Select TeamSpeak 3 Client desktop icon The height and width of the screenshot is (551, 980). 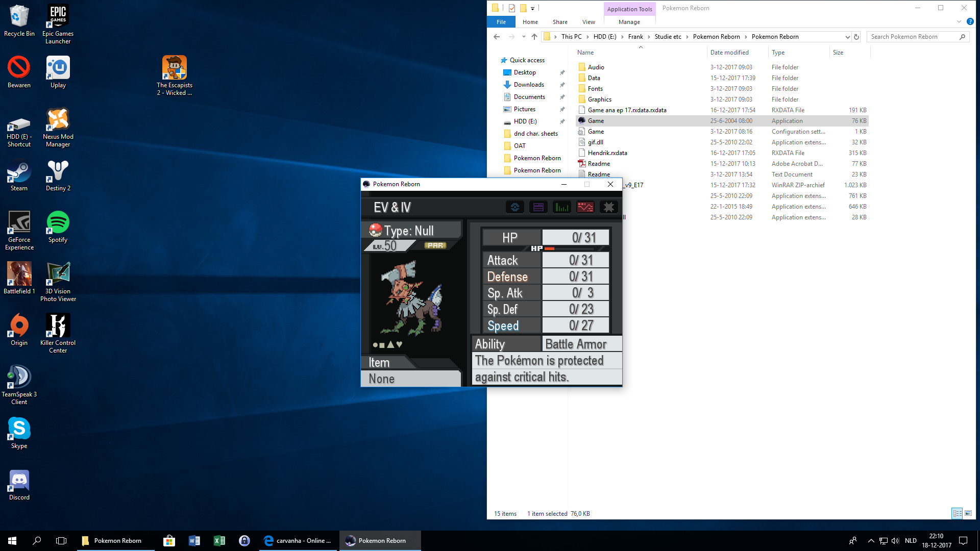click(19, 385)
